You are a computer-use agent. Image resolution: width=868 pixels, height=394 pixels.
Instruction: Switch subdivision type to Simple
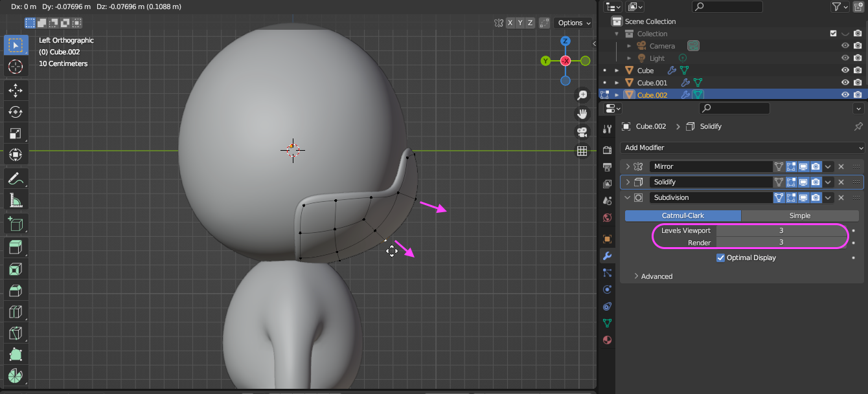click(799, 215)
